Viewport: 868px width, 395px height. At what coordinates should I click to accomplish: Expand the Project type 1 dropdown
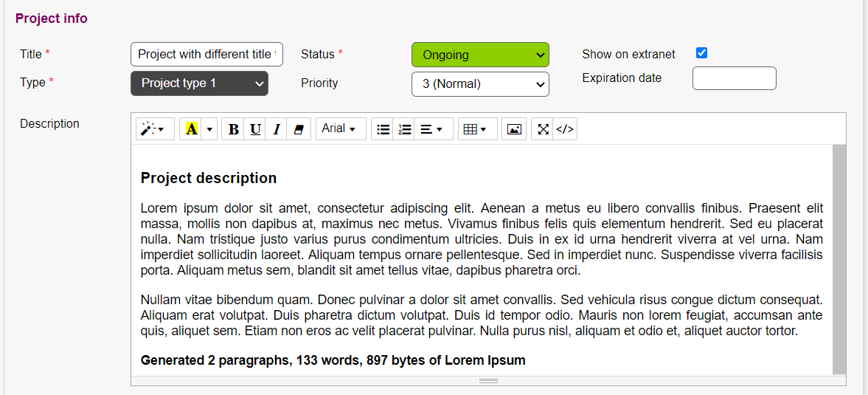pyautogui.click(x=199, y=83)
